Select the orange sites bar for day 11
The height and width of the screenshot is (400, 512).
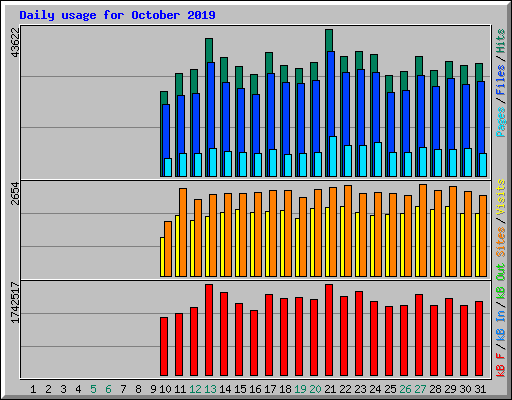click(x=183, y=232)
